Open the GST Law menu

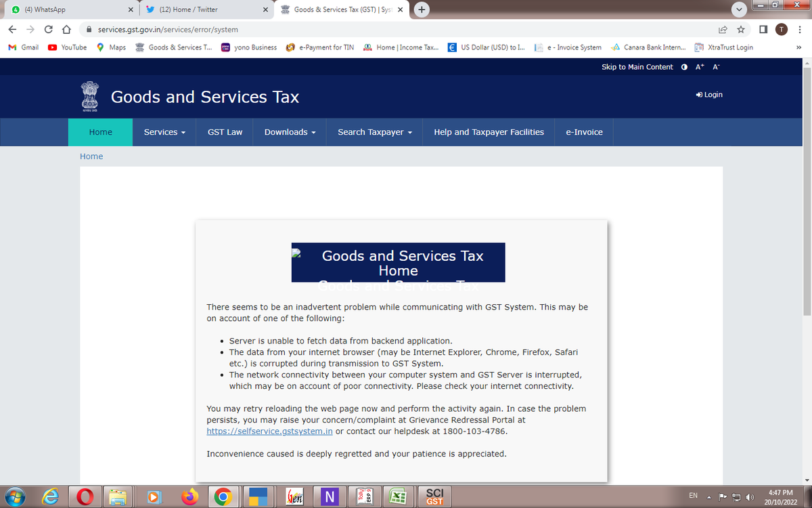225,132
